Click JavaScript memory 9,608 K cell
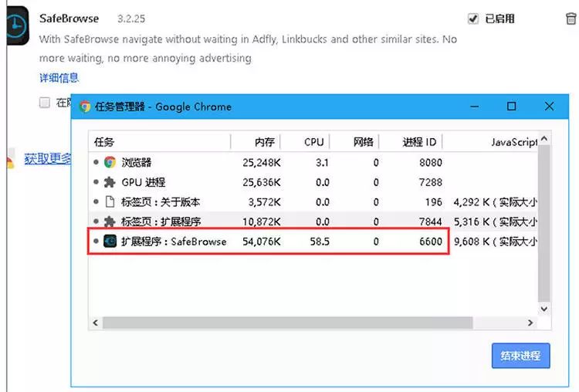Image resolution: width=579 pixels, height=392 pixels. point(495,242)
